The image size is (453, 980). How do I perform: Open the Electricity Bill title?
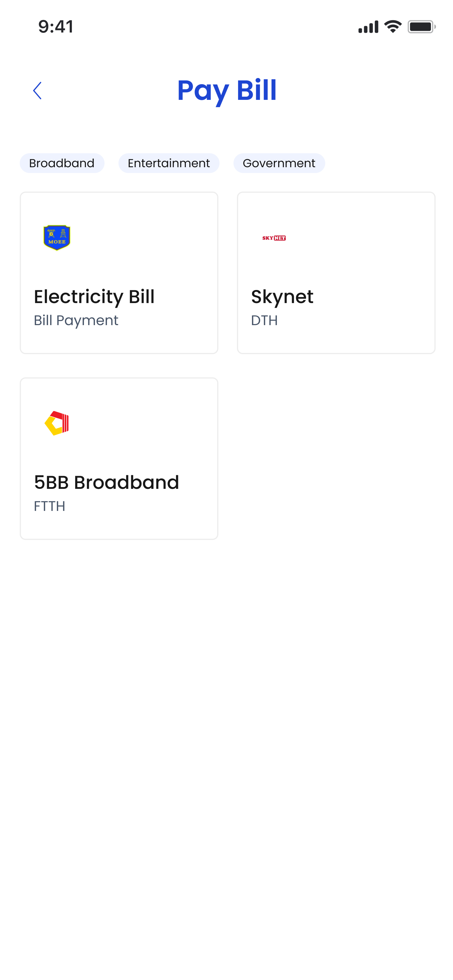[x=94, y=297]
